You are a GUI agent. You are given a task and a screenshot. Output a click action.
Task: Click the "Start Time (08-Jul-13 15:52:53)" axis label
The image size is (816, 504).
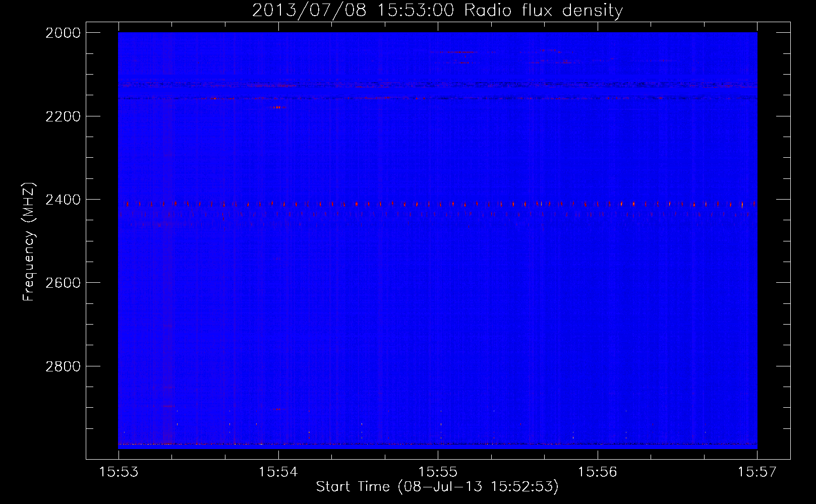[x=437, y=487]
